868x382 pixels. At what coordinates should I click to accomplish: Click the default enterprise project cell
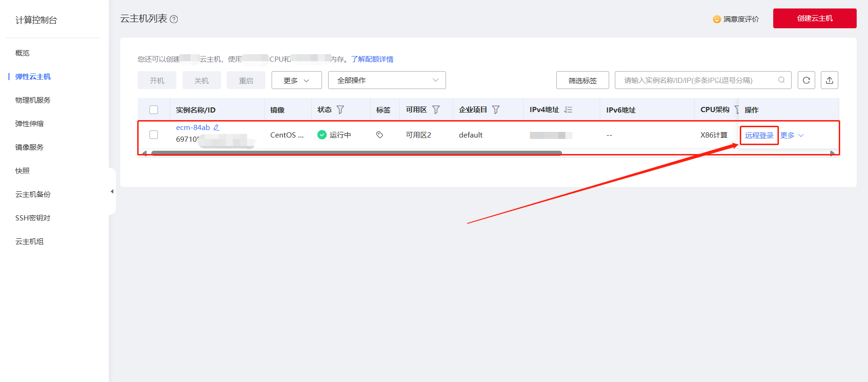pos(471,135)
